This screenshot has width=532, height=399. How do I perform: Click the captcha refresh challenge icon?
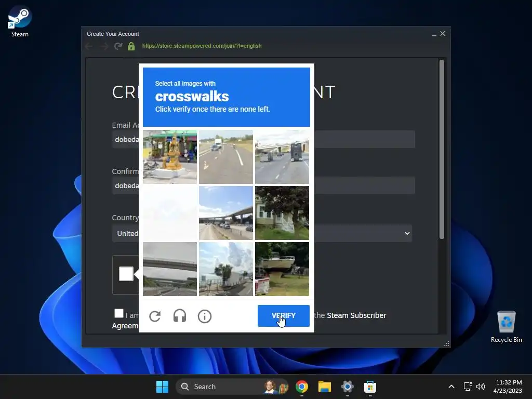(155, 316)
